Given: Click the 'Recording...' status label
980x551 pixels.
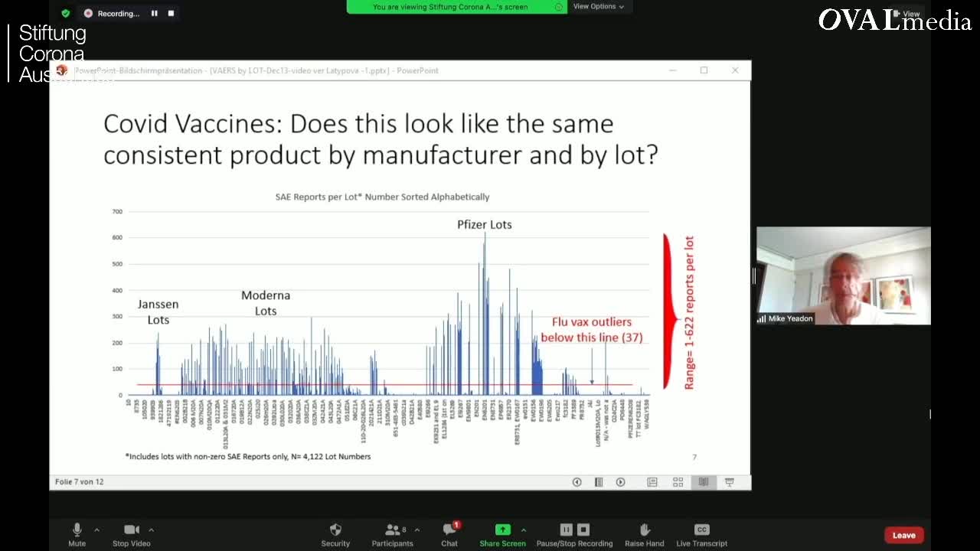Looking at the screenshot, I should coord(118,14).
